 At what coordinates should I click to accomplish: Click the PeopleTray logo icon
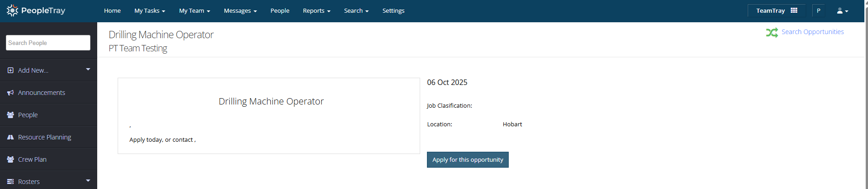tap(12, 10)
